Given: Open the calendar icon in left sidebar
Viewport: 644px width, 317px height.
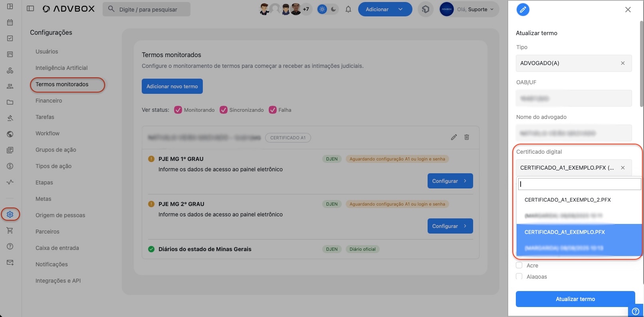Looking at the screenshot, I should [10, 22].
